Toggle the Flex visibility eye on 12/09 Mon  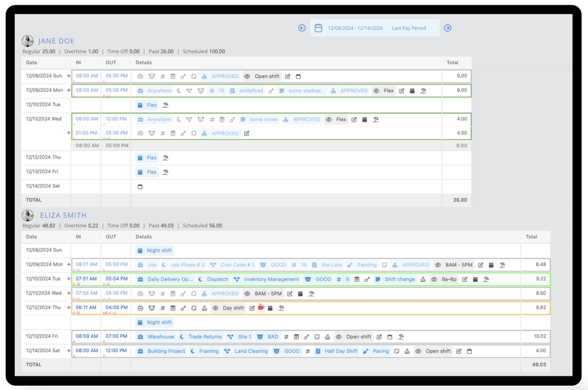pos(376,91)
